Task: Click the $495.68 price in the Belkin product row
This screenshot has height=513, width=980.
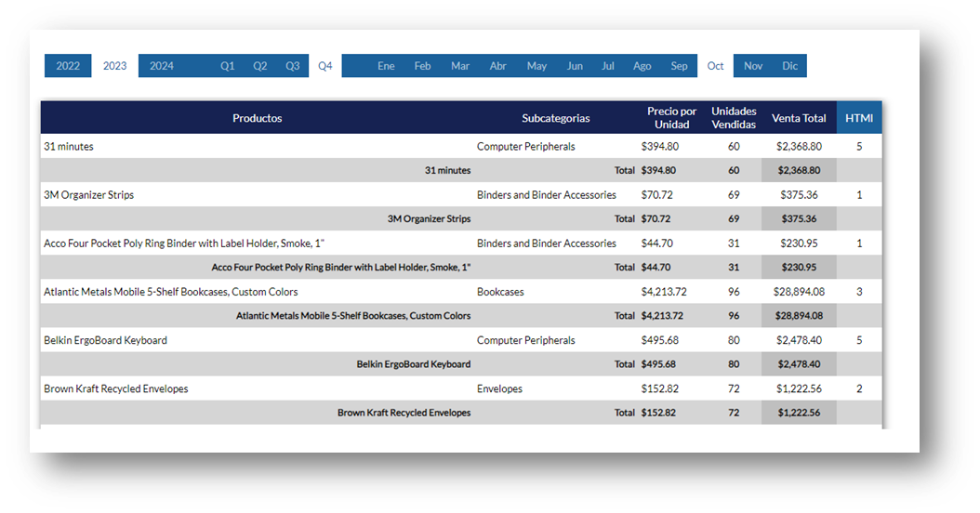Action: coord(660,340)
